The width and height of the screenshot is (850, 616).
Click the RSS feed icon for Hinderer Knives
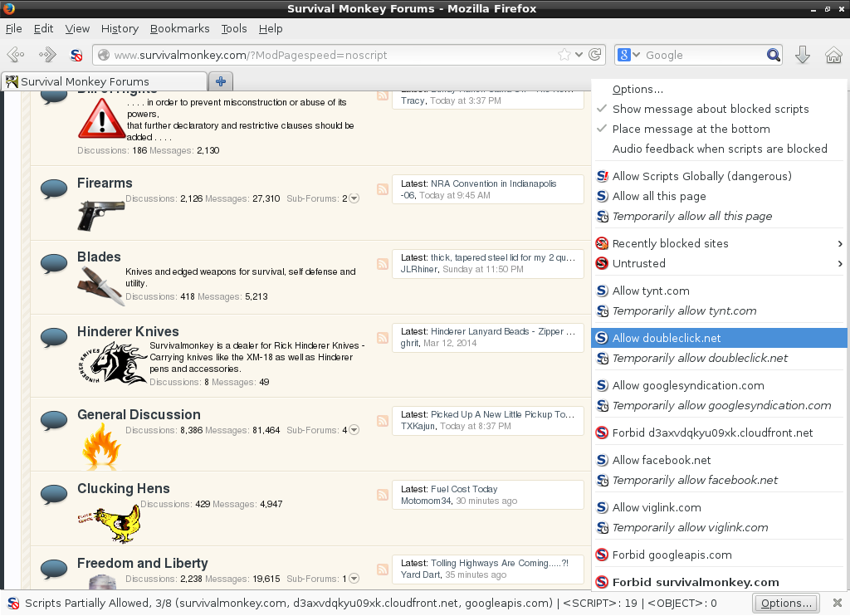383,337
